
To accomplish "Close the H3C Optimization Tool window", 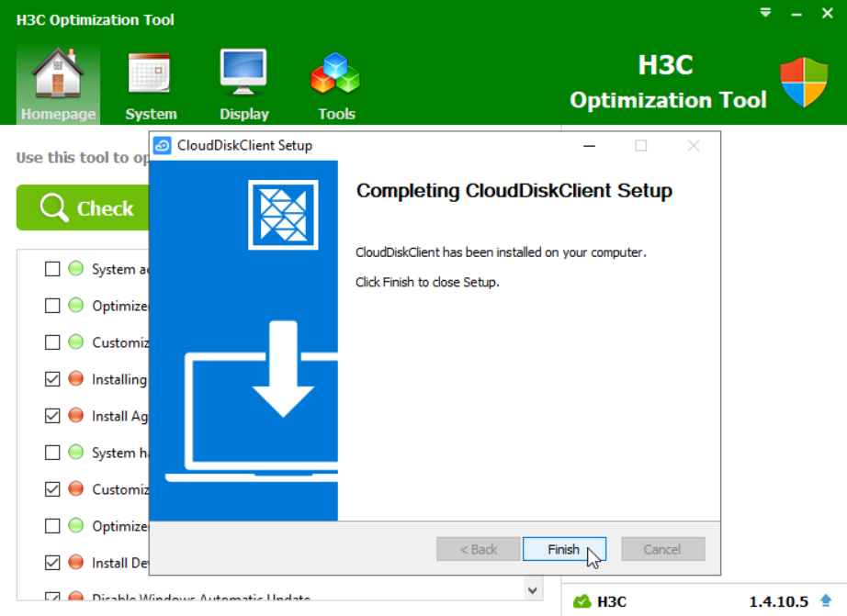I will (828, 13).
